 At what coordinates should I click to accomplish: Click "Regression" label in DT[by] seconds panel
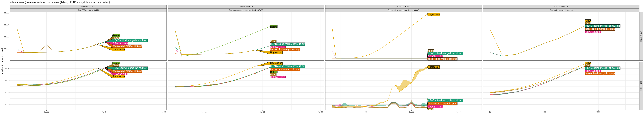click(x=119, y=77)
